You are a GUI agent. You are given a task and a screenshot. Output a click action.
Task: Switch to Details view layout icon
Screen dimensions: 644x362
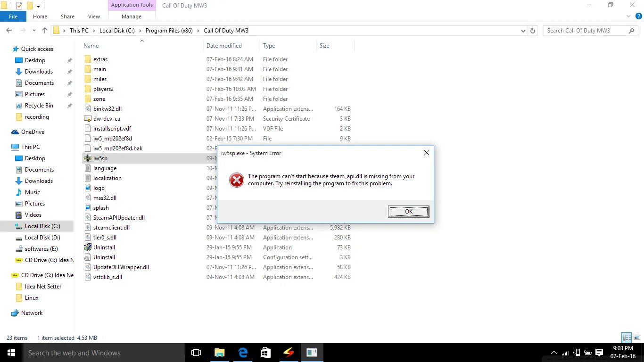(627, 337)
